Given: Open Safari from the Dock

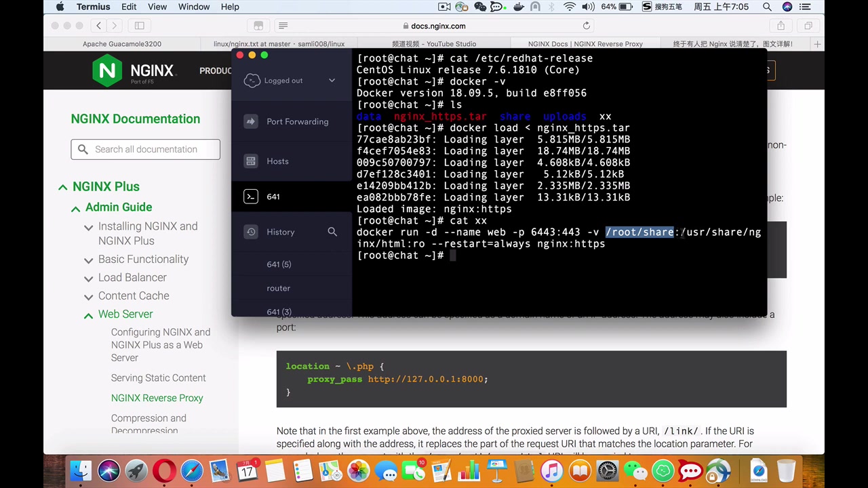Looking at the screenshot, I should [192, 470].
